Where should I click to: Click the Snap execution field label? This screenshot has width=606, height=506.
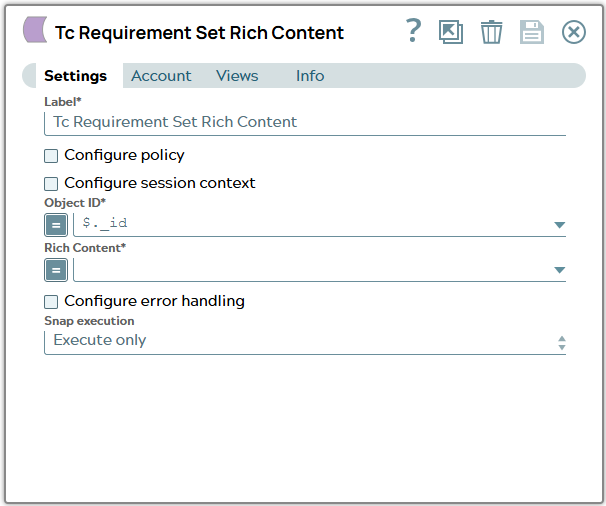(x=89, y=321)
